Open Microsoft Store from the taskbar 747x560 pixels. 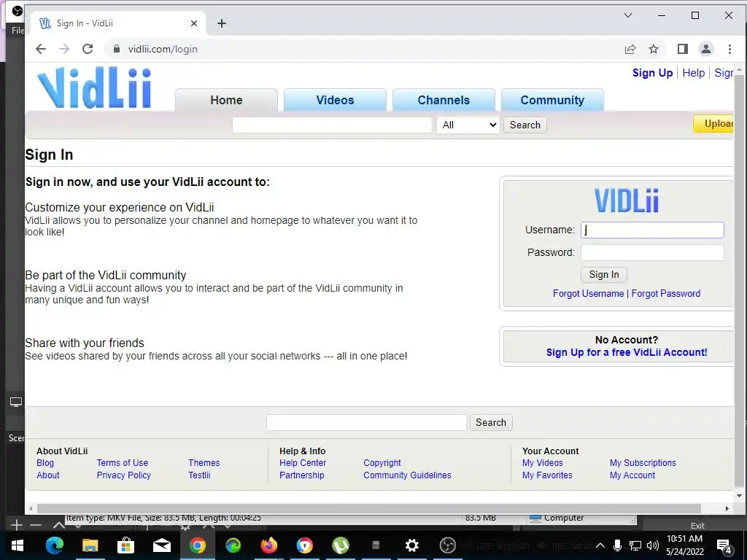coord(125,545)
